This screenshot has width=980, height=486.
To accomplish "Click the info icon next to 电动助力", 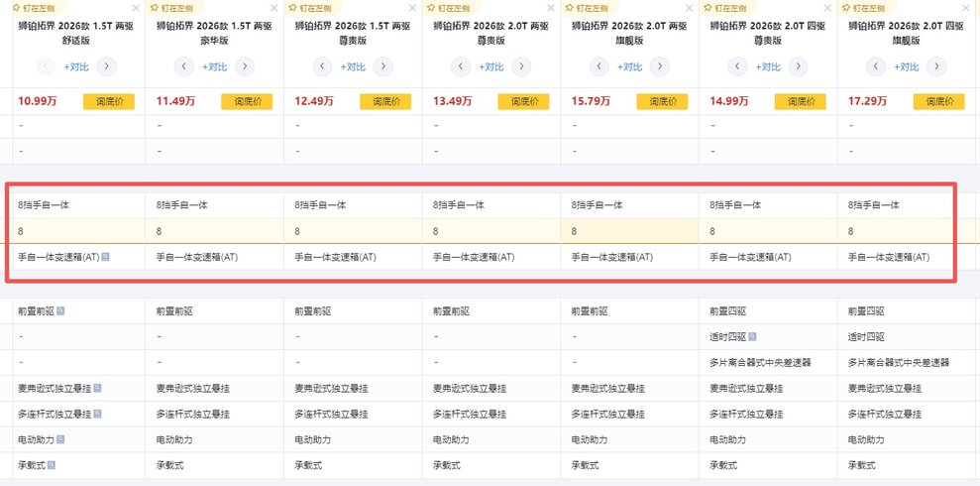I will [x=60, y=439].
